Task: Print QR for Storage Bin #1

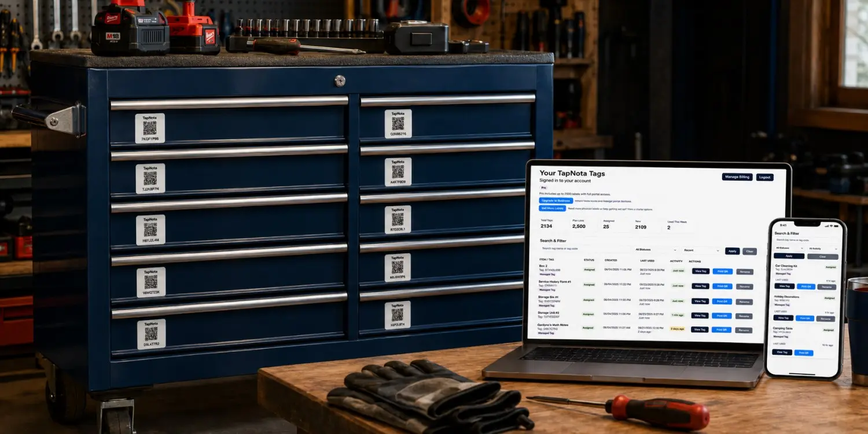Action: (722, 302)
